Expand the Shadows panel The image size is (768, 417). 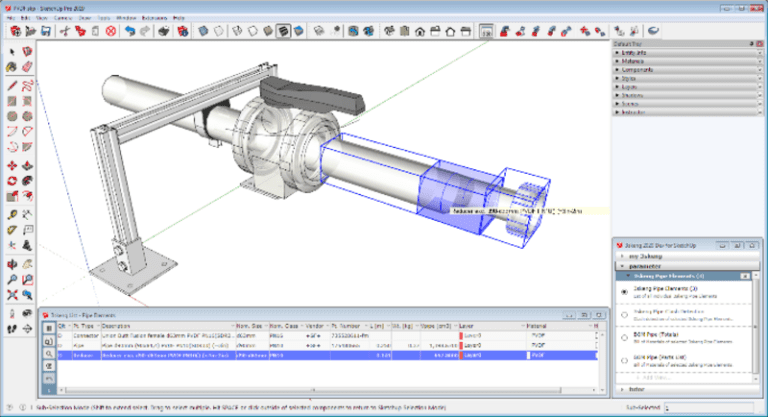pos(688,95)
